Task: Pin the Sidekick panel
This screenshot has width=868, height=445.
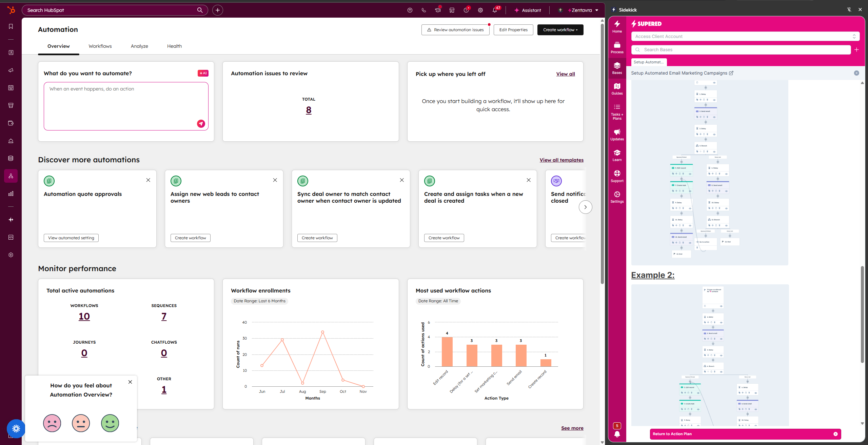Action: tap(849, 10)
